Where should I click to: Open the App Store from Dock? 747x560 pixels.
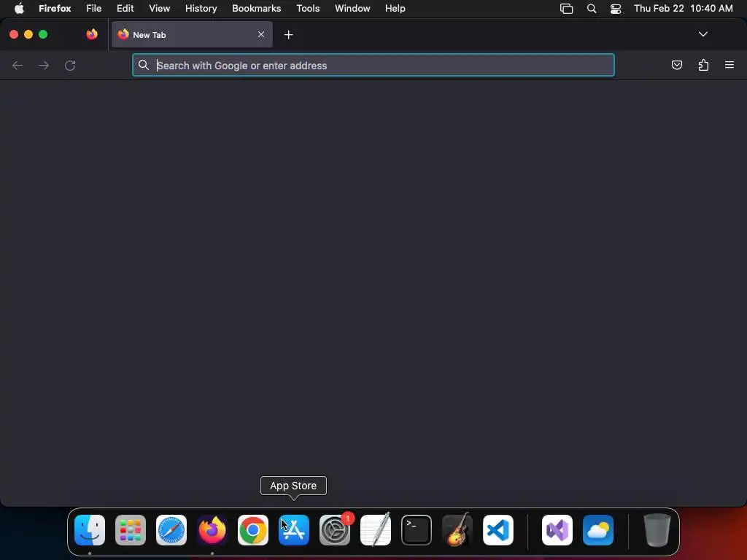tap(294, 530)
